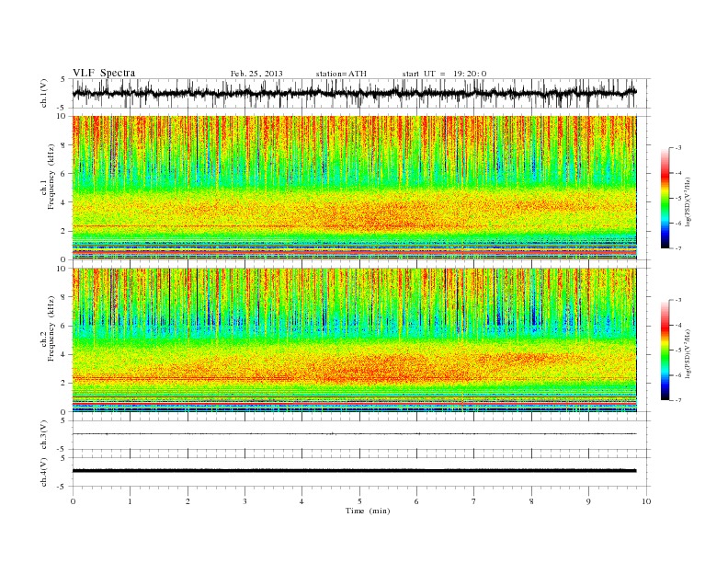
Task: Click the "10" tick on the time axis
Action: [646, 501]
